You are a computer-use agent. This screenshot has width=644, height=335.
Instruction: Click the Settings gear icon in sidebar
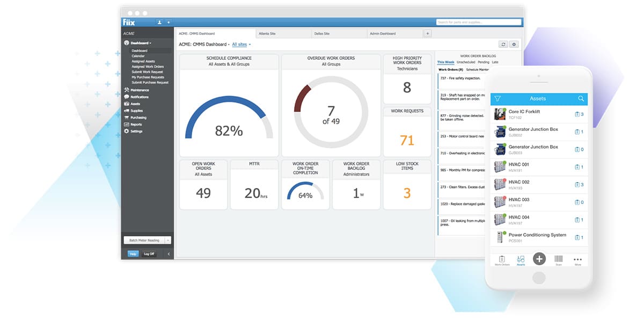(126, 132)
